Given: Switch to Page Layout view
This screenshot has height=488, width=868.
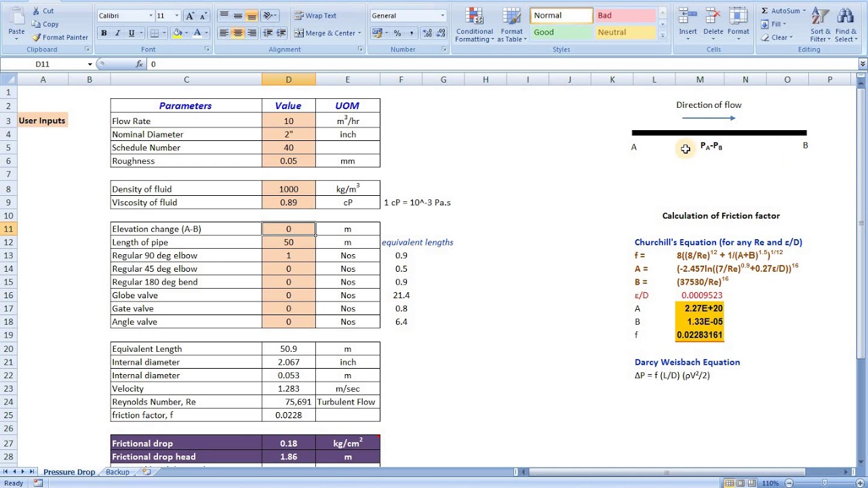Looking at the screenshot, I should 741,483.
